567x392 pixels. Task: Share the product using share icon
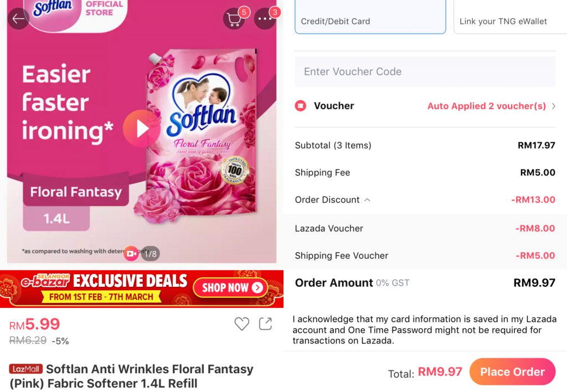pos(266,324)
